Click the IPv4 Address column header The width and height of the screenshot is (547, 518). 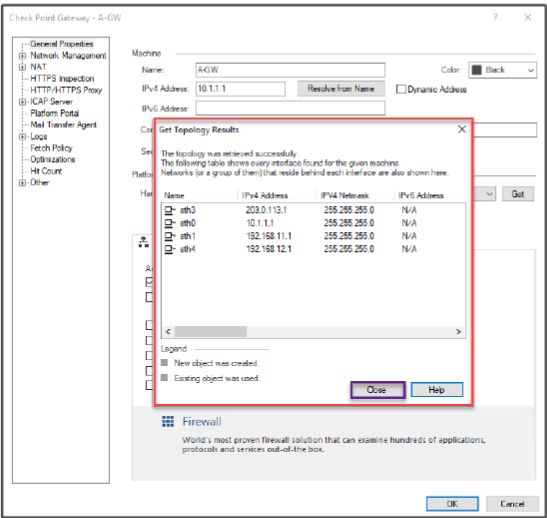click(265, 195)
